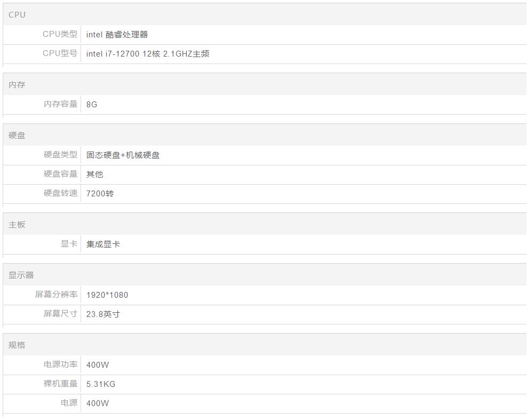Click the 屏幕尺寸 row label
The width and height of the screenshot is (527, 420).
(x=60, y=314)
